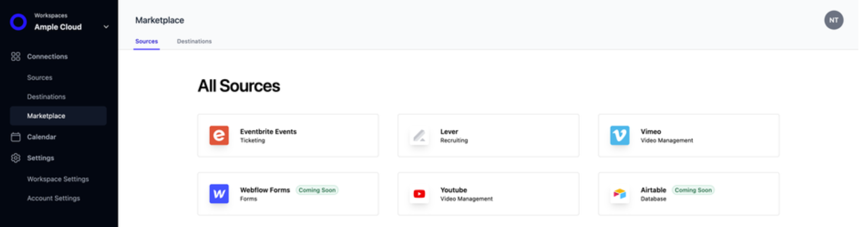Click the Settings gear icon in sidebar
The width and height of the screenshot is (868, 227).
point(16,158)
